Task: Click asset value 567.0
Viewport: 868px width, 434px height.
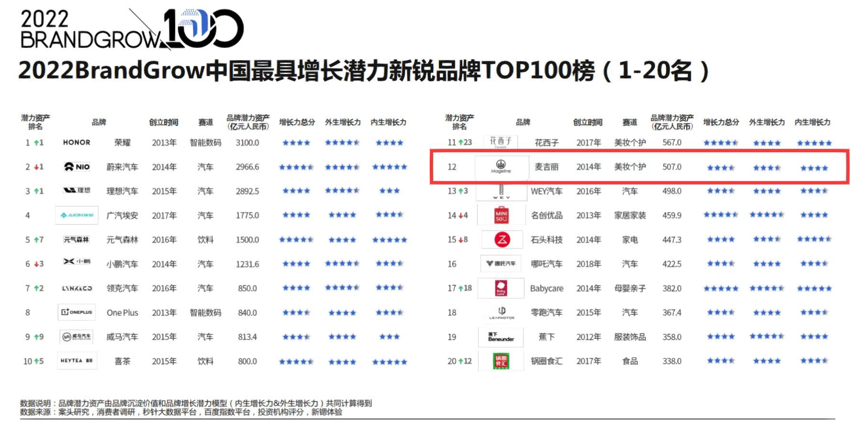Action: (672, 143)
